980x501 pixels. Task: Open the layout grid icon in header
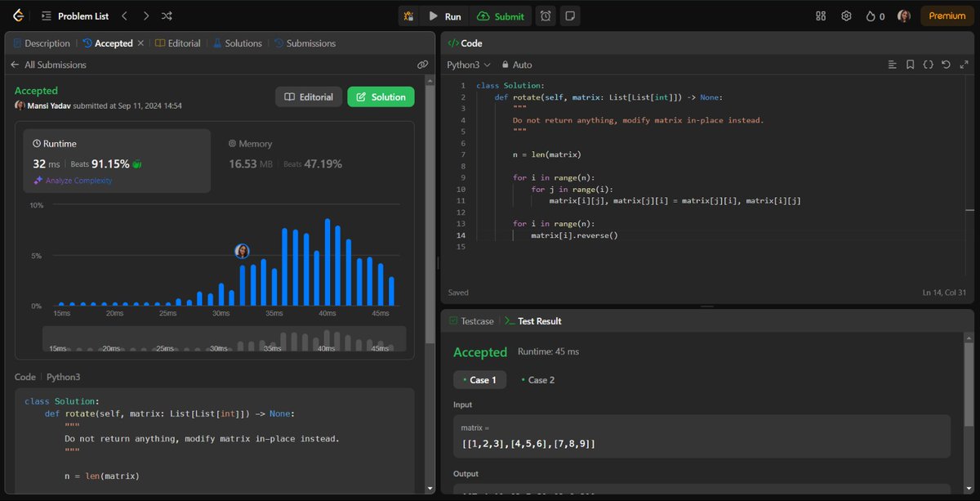coord(821,16)
